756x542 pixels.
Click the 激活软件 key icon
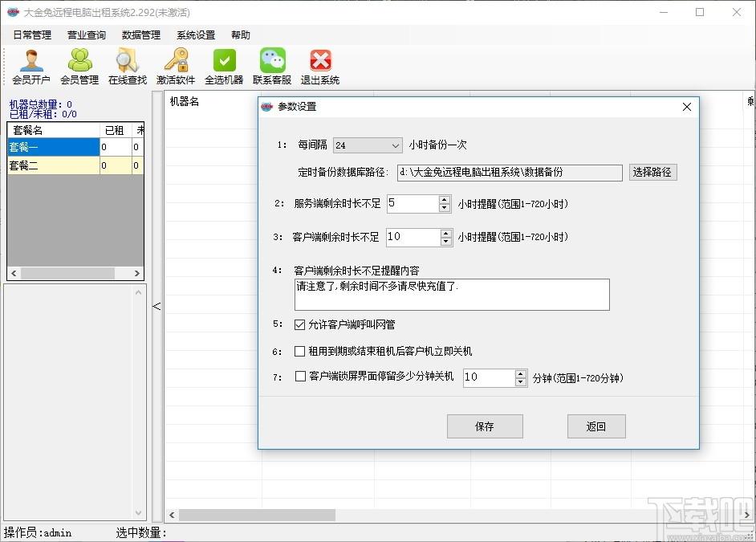click(176, 67)
